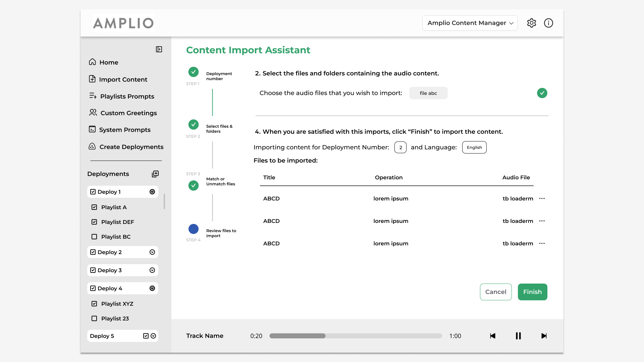644x362 pixels.
Task: Click the Import Content file icon
Action: (92, 79)
